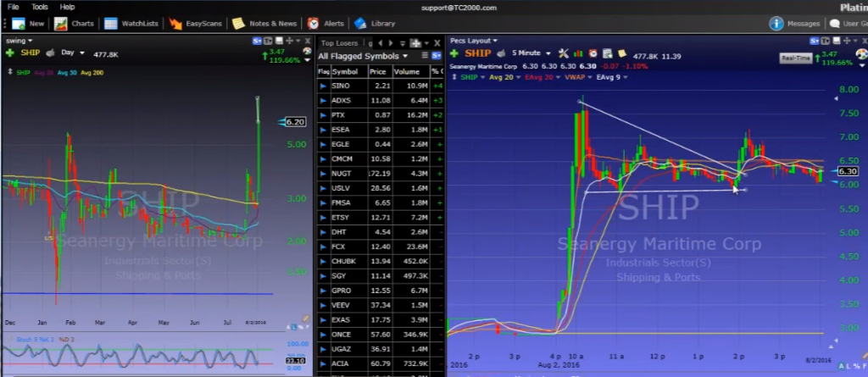Viewport: 868px width, 377px height.
Task: Click the Avg 200 legend label
Action: click(x=92, y=73)
